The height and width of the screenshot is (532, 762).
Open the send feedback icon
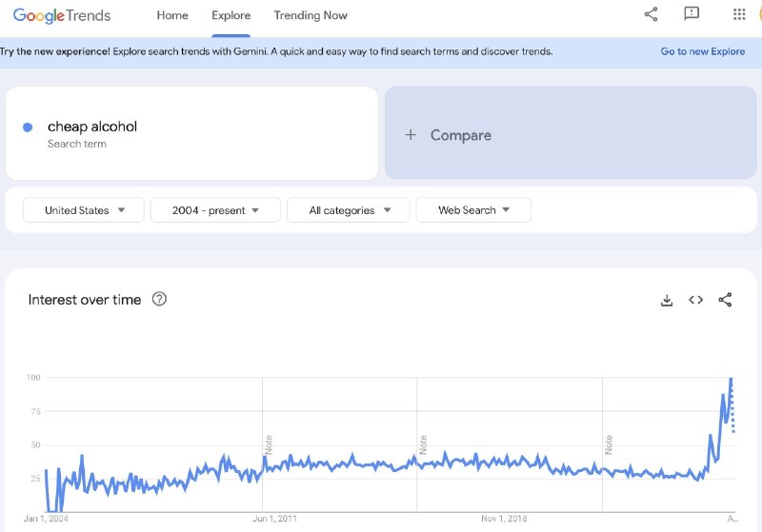tap(692, 14)
